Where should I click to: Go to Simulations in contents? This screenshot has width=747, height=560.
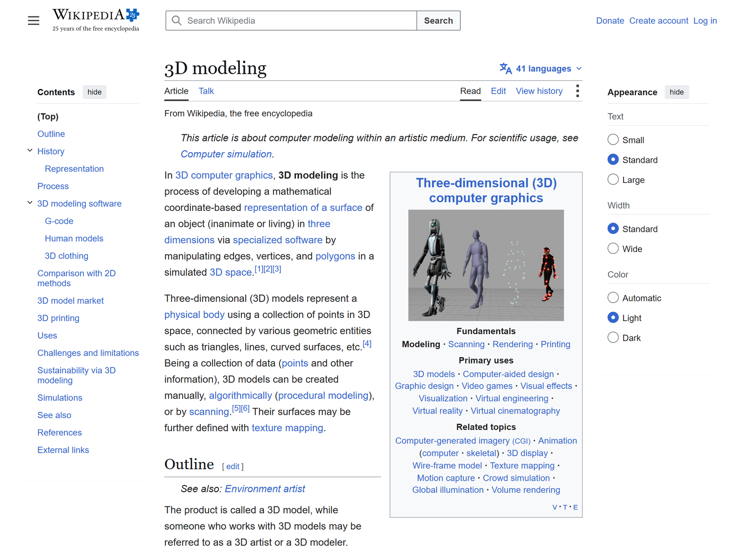[60, 398]
